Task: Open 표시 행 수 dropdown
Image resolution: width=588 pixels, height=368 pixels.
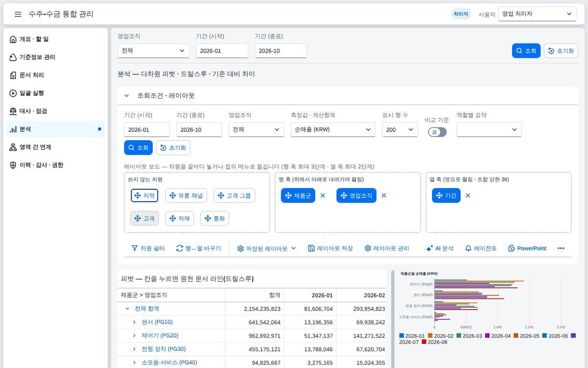Action: pyautogui.click(x=400, y=130)
